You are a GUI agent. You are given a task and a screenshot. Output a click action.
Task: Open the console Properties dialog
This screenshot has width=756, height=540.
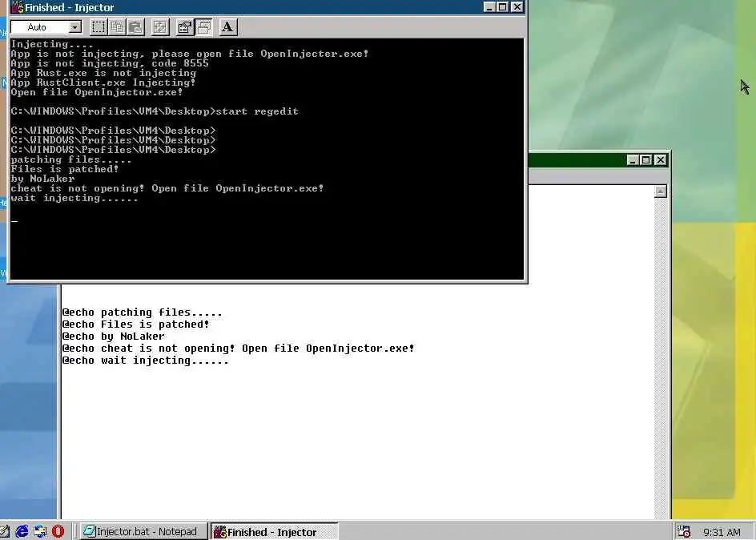click(185, 27)
